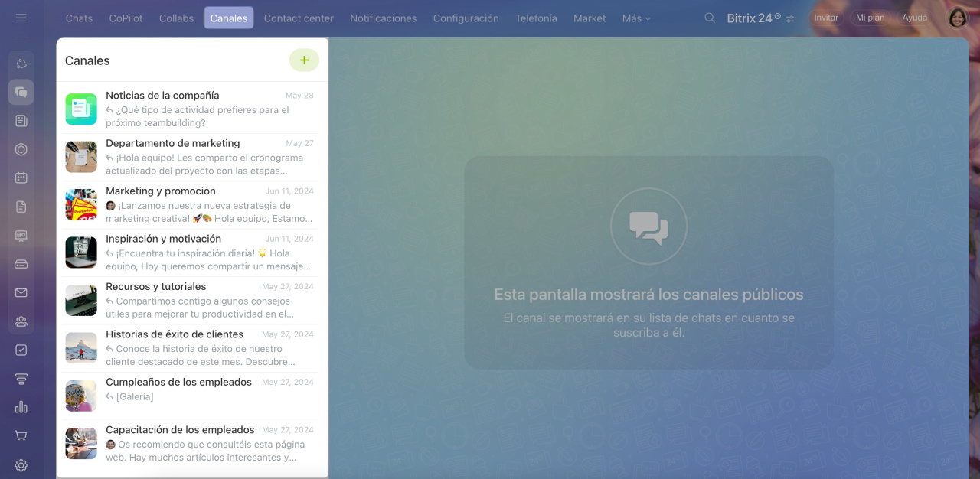Screen dimensions: 980x479
Task: Open the Feed news icon in sidebar
Action: (21, 121)
